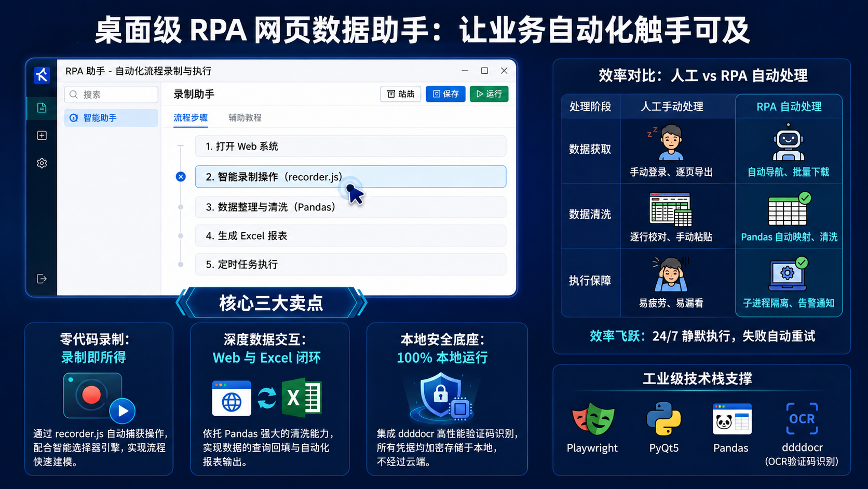Click the blue play button icon
Screen dimensions: 868x489
click(123, 411)
